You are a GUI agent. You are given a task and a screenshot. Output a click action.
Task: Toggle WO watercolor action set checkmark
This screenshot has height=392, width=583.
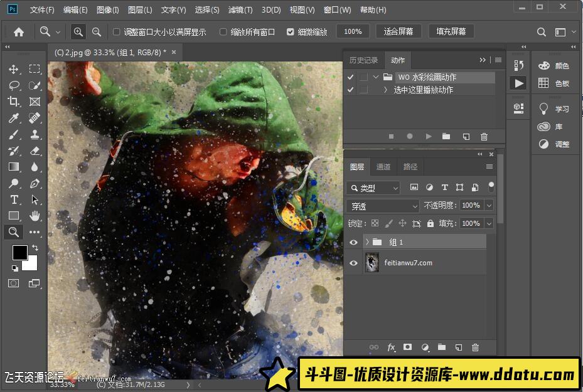tap(350, 77)
